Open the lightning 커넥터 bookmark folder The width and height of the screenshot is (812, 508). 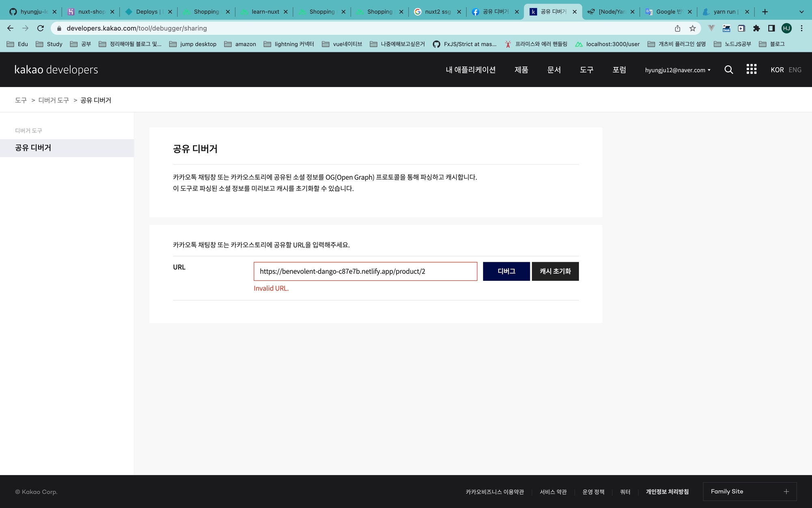point(289,44)
